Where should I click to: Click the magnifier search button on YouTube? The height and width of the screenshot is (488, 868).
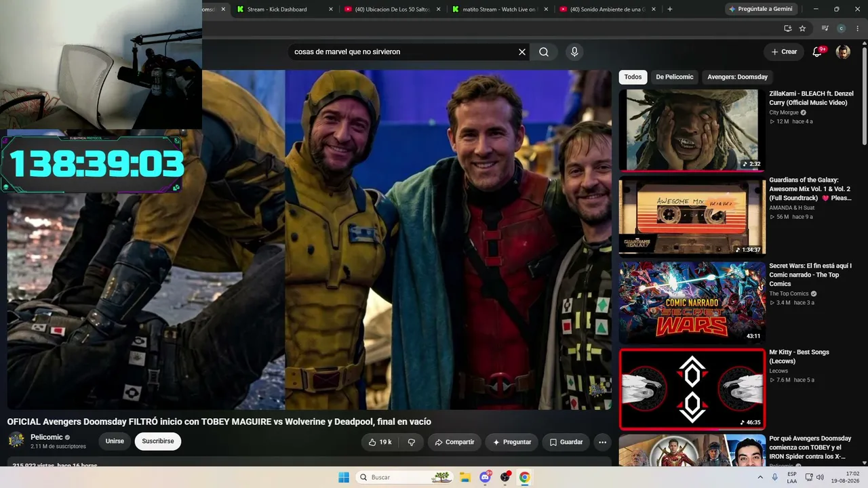[x=544, y=52]
